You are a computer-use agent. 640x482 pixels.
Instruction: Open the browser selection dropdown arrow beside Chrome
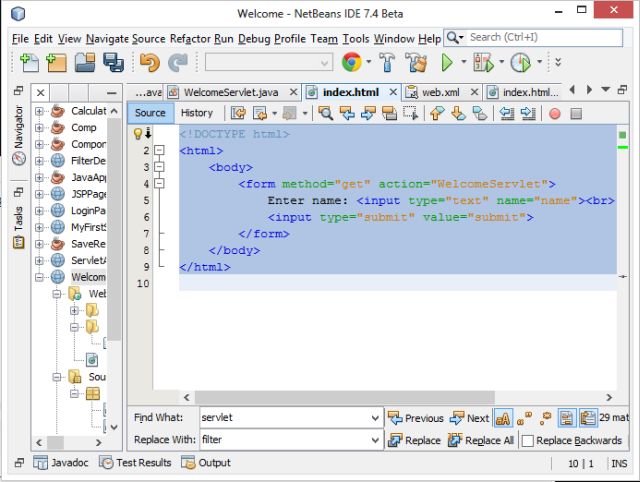click(x=369, y=62)
